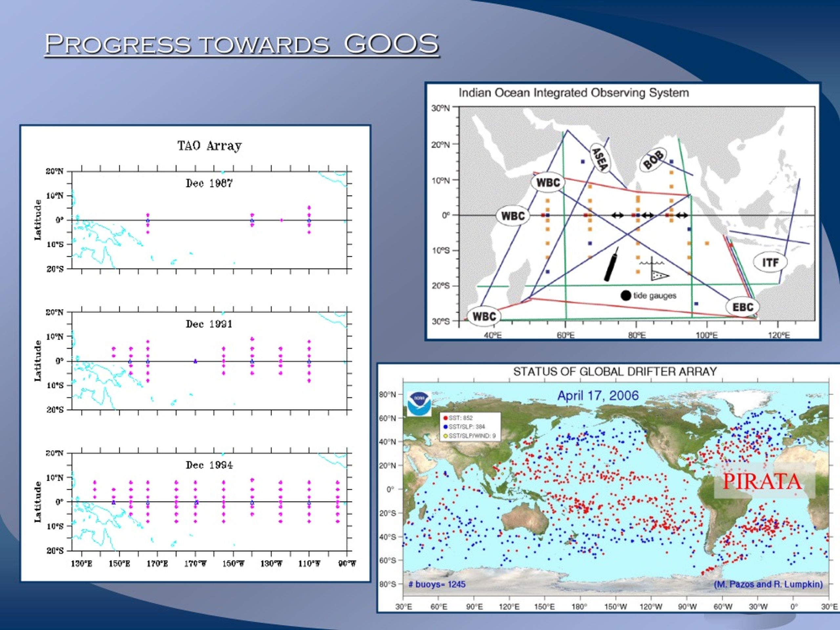
Task: Click the black tide gauges dot
Action: click(x=626, y=295)
